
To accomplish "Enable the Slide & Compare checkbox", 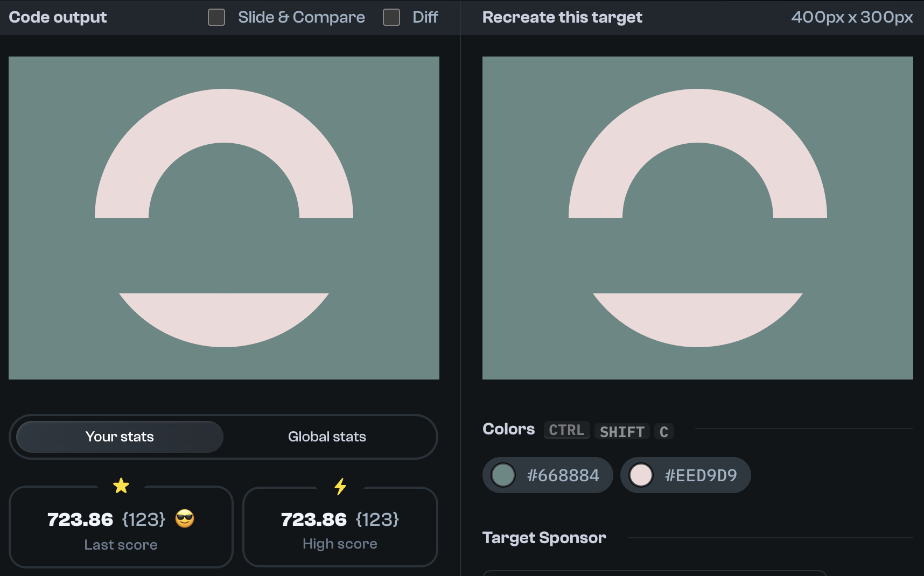I will coord(216,17).
